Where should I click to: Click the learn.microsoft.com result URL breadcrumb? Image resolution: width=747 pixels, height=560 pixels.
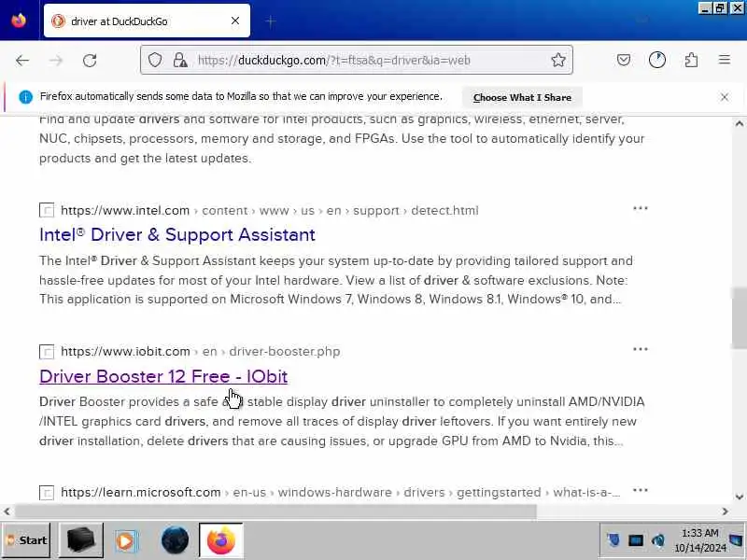click(341, 493)
